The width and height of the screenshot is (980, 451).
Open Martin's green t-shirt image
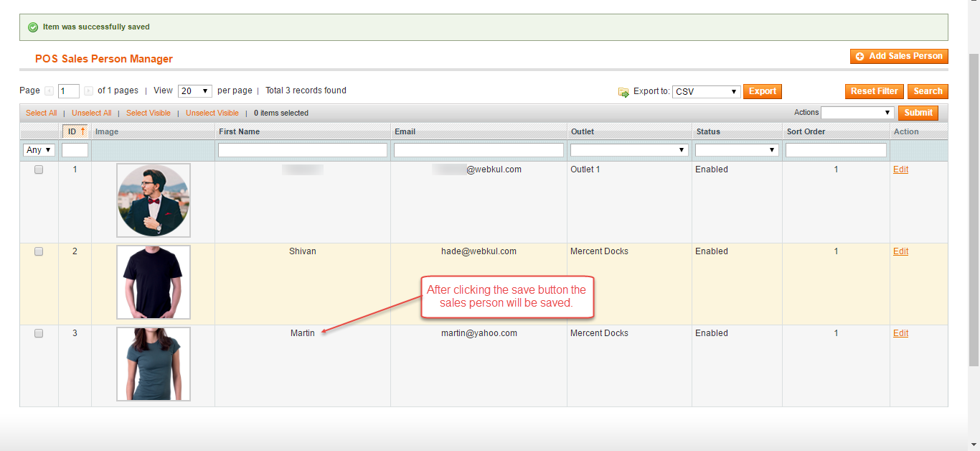tap(154, 364)
